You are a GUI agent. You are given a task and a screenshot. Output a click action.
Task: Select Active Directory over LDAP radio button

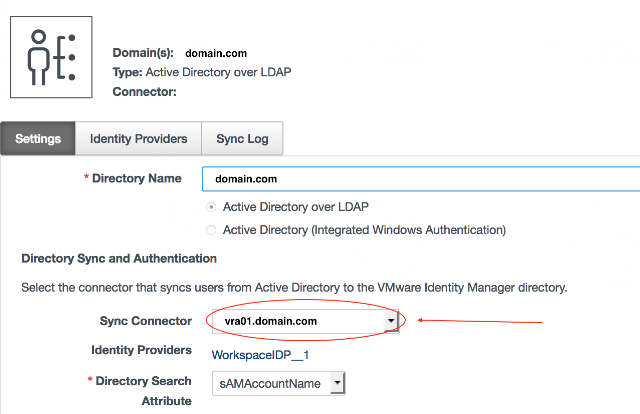(210, 207)
